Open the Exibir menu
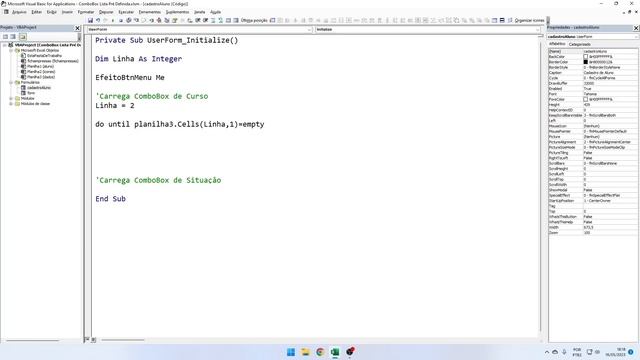The height and width of the screenshot is (360, 640). point(51,12)
